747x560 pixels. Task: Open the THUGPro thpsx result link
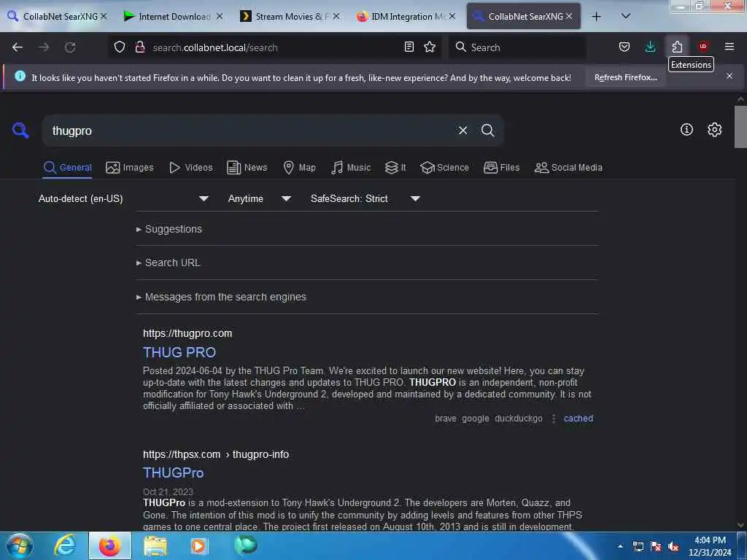click(174, 472)
